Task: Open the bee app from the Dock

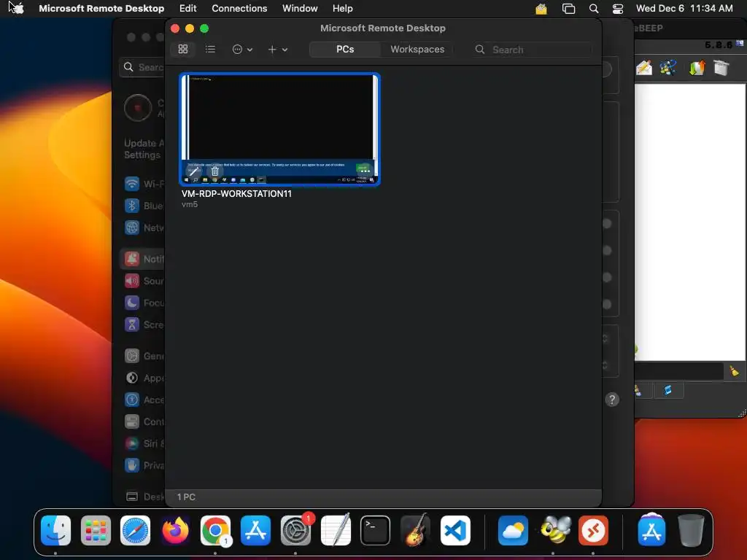Action: [x=554, y=530]
